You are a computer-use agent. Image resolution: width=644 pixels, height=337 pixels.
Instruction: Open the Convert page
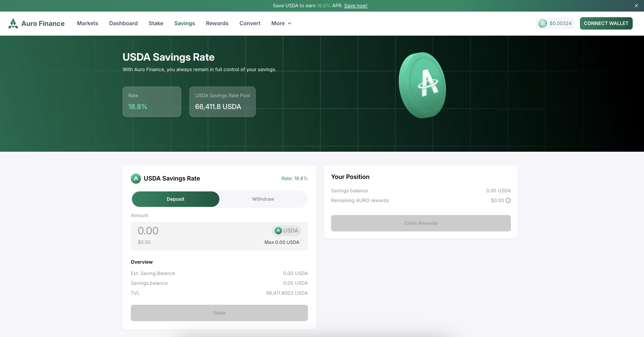click(250, 23)
